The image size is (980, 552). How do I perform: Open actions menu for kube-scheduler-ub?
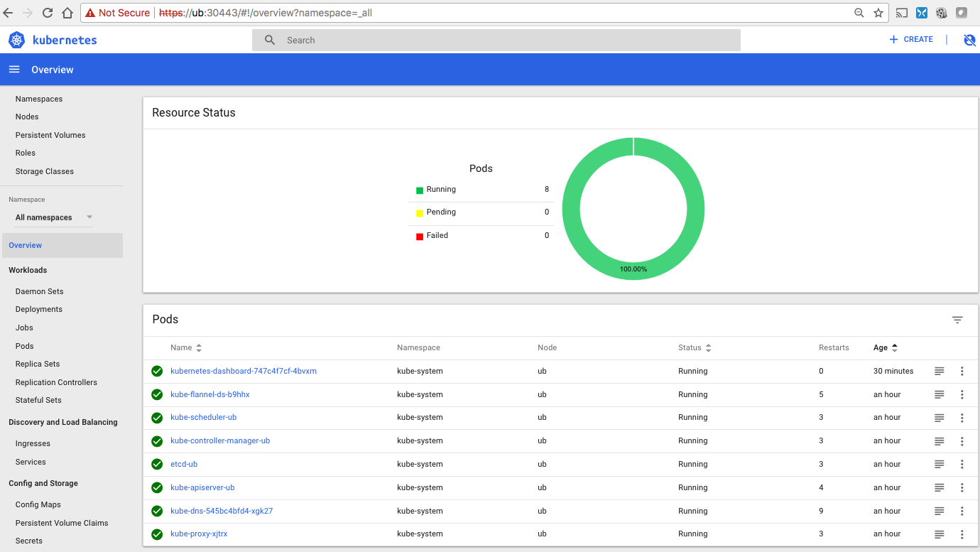[x=962, y=418]
